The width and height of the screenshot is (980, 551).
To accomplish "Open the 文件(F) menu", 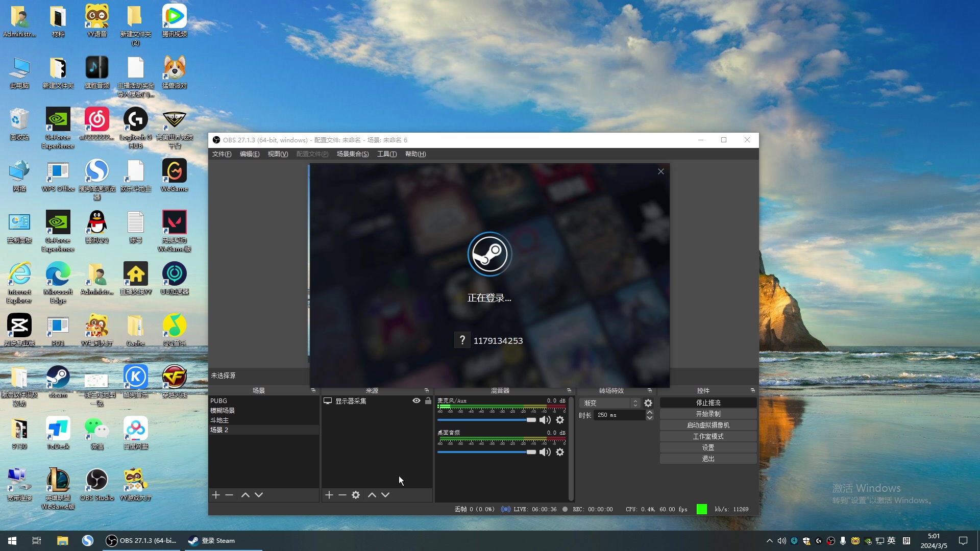I will (x=222, y=154).
